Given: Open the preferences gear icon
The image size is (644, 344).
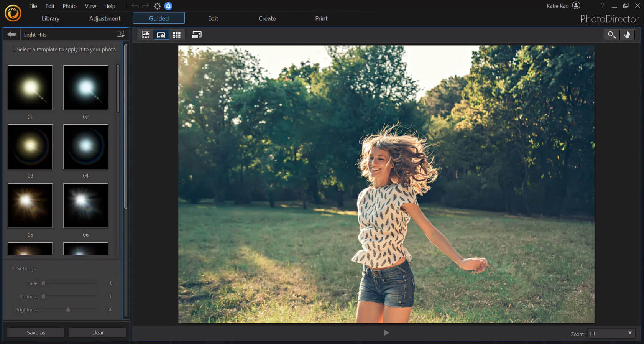Looking at the screenshot, I should pos(157,6).
